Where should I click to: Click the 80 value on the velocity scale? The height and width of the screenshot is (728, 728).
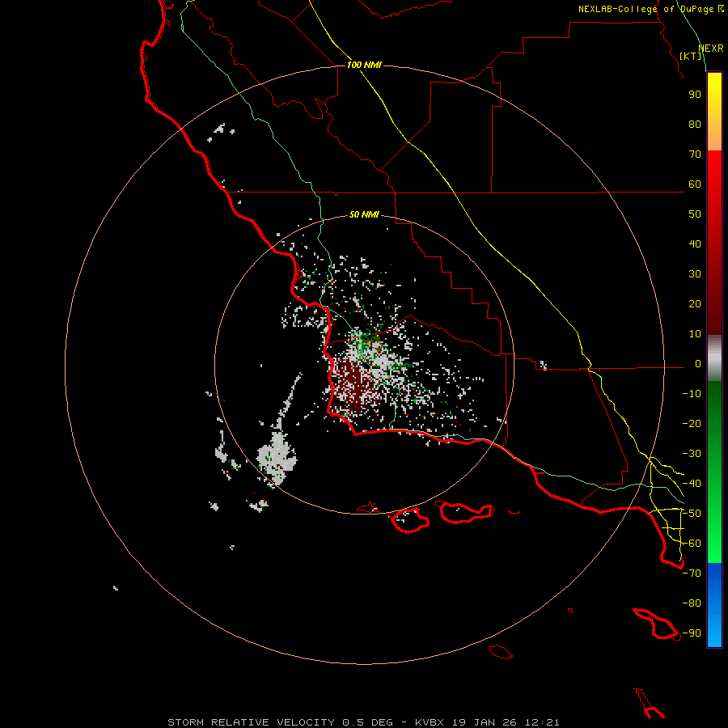695,125
